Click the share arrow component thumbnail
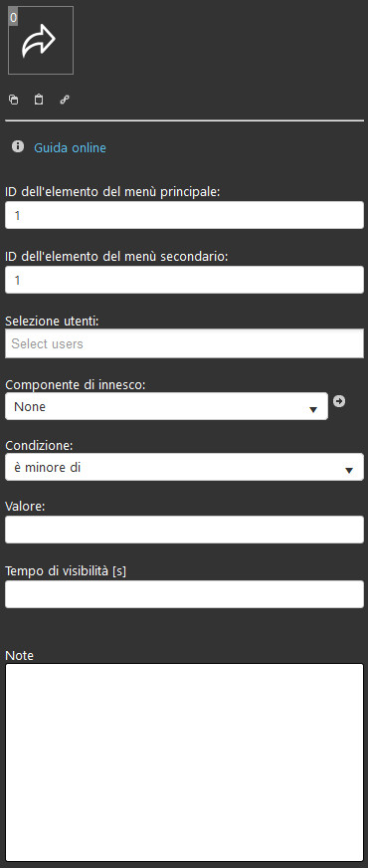 click(41, 41)
